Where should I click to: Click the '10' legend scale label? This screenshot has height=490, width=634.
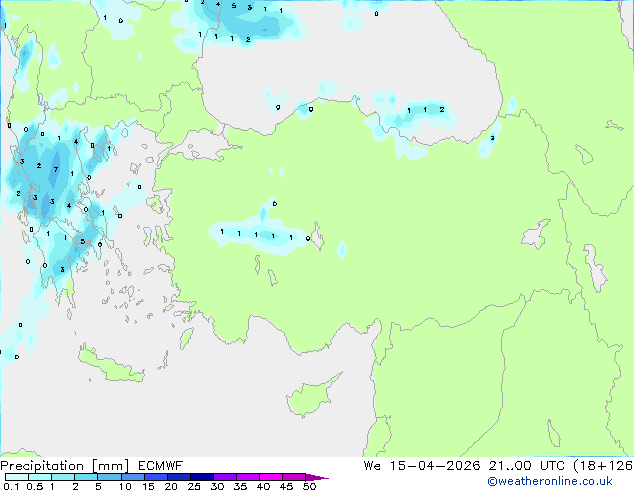[125, 486]
